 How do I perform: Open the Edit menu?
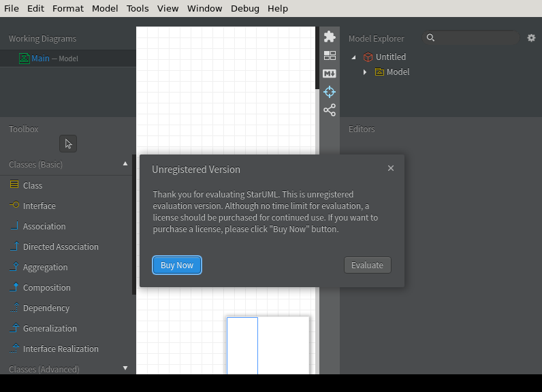point(35,8)
